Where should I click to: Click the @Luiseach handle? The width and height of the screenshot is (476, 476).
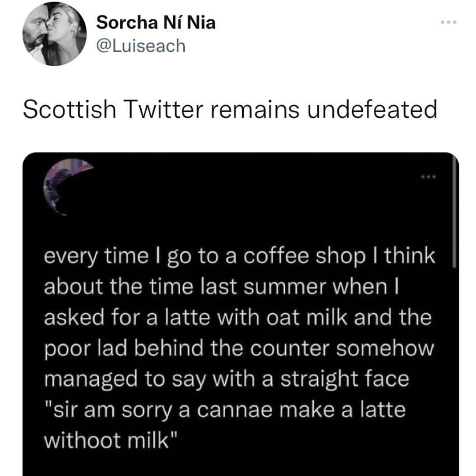[141, 45]
